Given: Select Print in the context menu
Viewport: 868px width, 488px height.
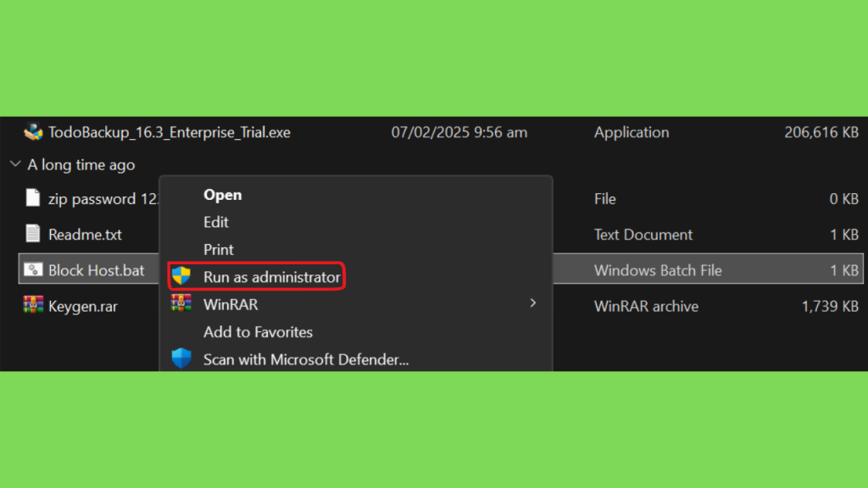Looking at the screenshot, I should click(x=219, y=250).
